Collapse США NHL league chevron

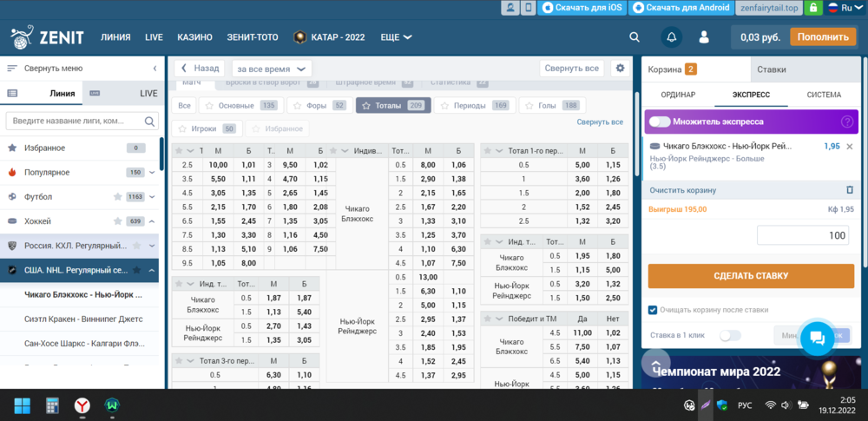pos(152,270)
